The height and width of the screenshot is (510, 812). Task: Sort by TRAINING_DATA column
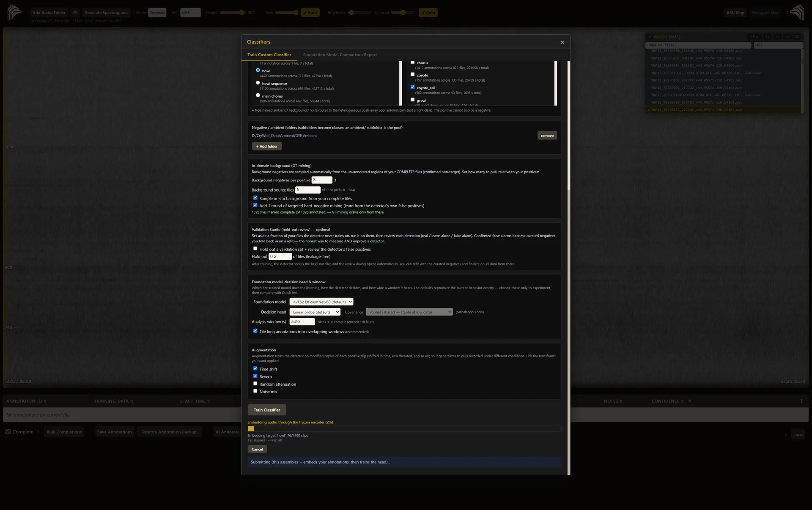[x=113, y=401]
